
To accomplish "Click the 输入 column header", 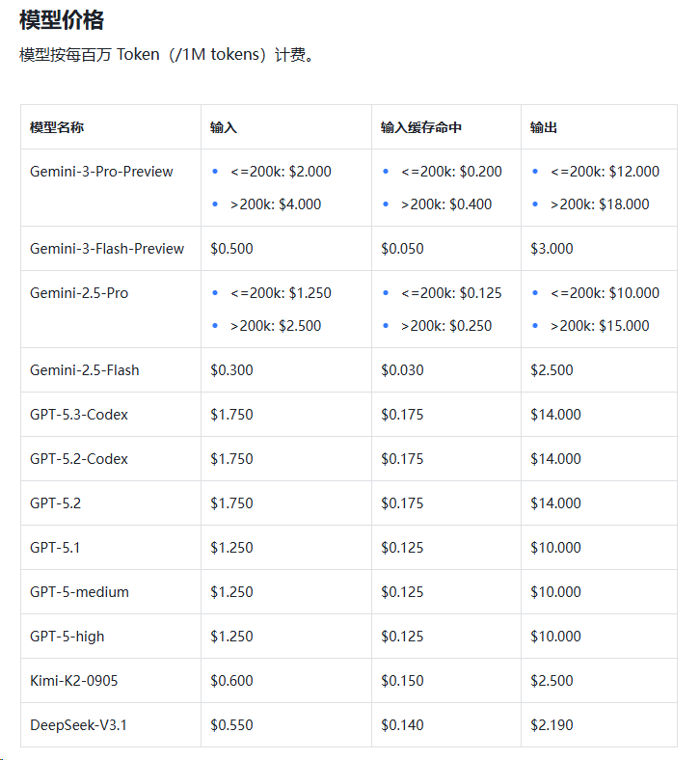I will tap(224, 127).
